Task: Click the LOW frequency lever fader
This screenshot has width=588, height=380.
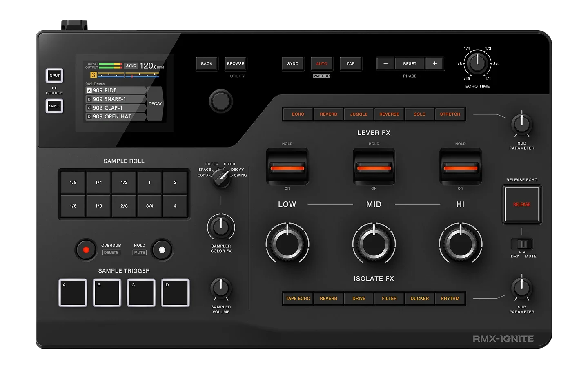Action: pyautogui.click(x=287, y=167)
